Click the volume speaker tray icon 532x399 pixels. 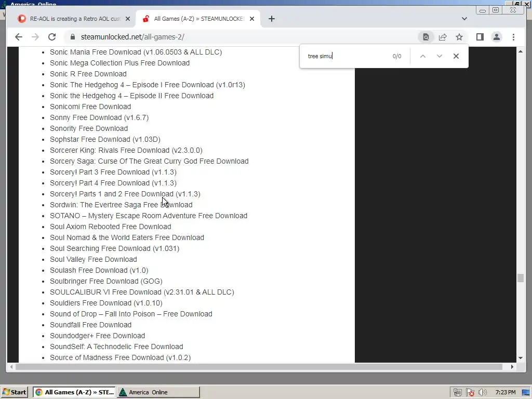tap(482, 393)
